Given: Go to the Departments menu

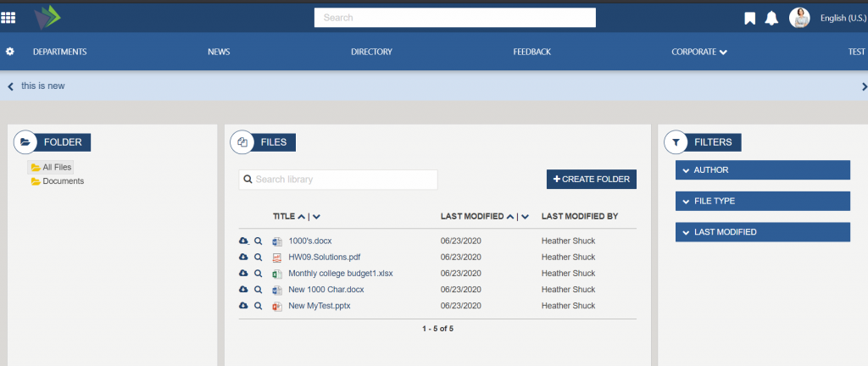Looking at the screenshot, I should coord(59,52).
